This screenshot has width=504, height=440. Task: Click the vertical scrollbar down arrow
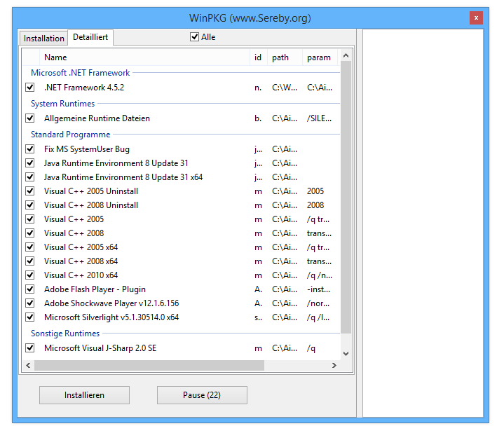pos(346,354)
